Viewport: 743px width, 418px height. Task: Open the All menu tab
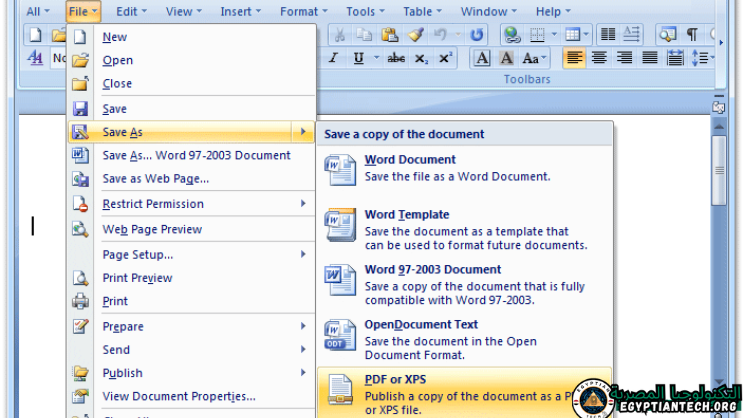(x=38, y=11)
